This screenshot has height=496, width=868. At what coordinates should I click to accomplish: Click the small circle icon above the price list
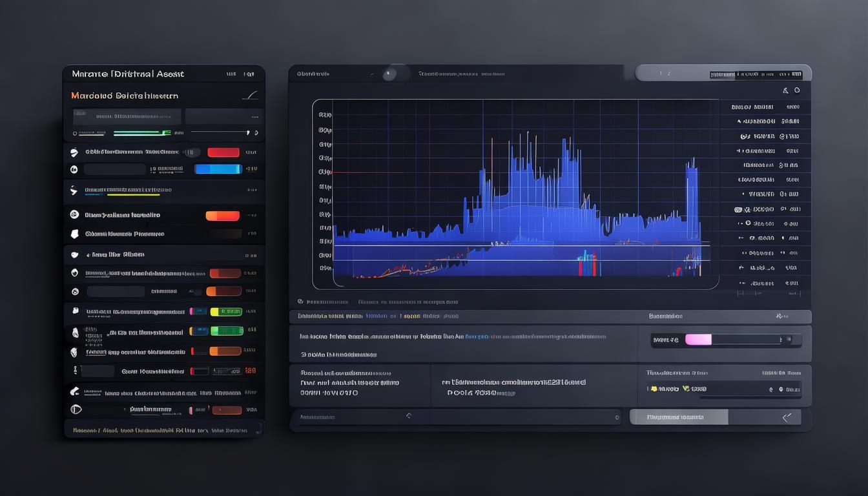(x=797, y=90)
